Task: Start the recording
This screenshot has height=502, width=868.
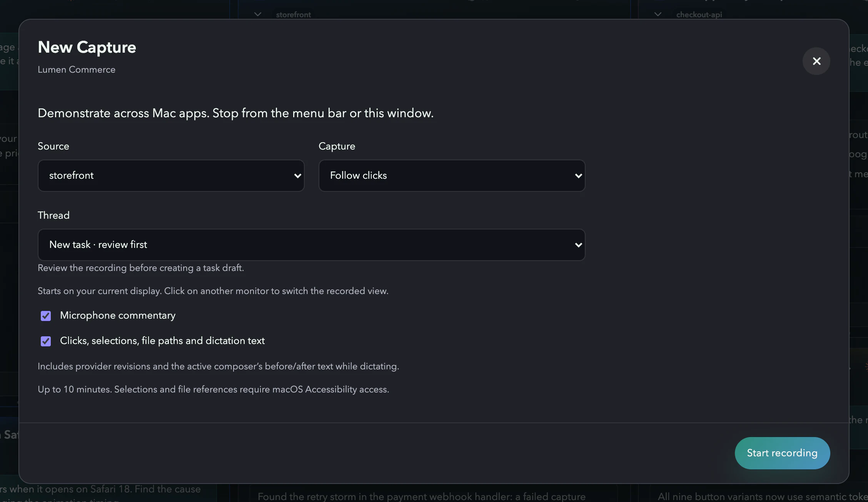Action: (782, 453)
